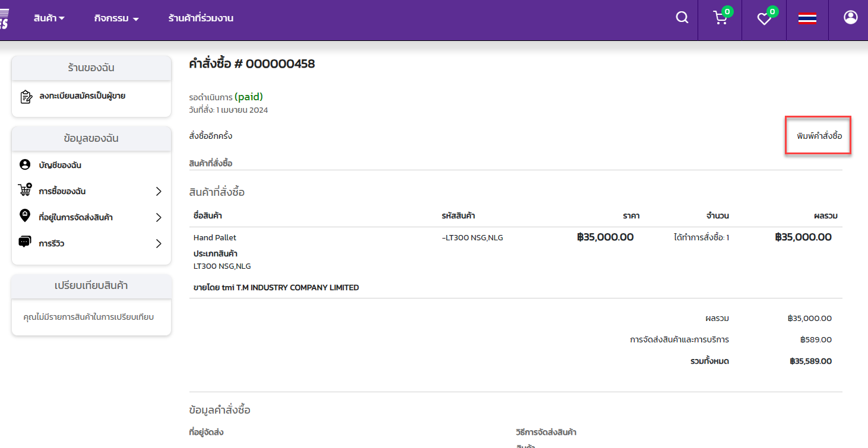Viewport: 868px width, 448px height.
Task: Click the search magnifier icon
Action: [682, 18]
